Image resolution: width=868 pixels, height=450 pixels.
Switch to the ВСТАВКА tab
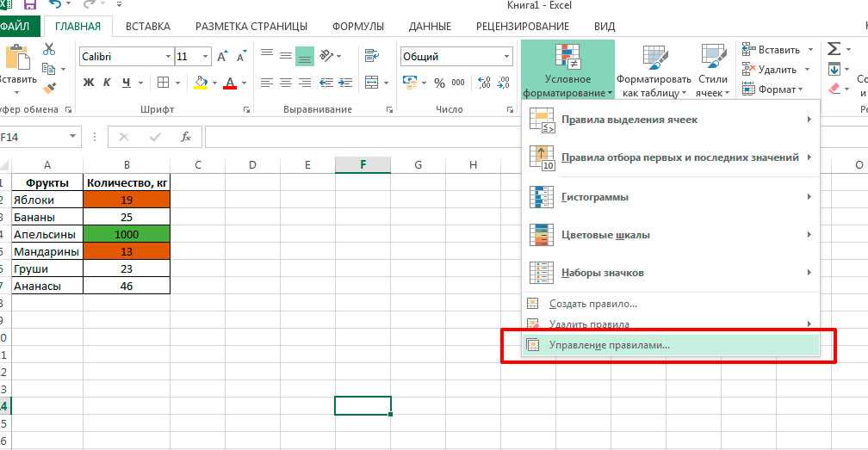(148, 26)
